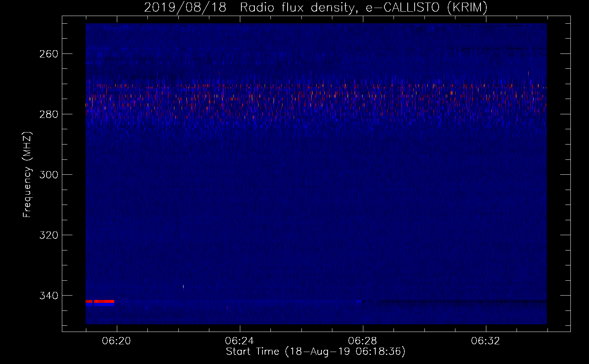Click the red signal bar near 342 MHz
This screenshot has width=589, height=364.
point(100,301)
